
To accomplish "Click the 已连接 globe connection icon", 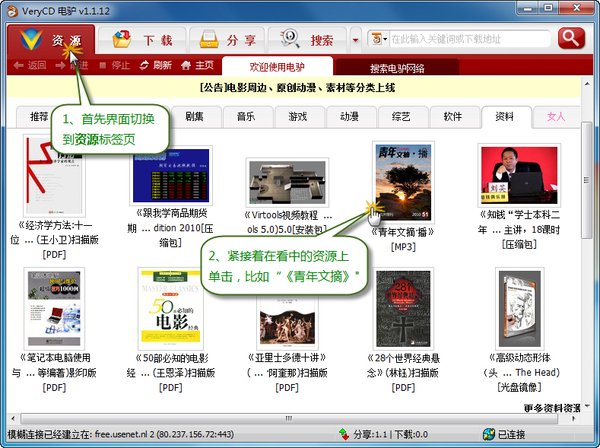I will pyautogui.click(x=489, y=434).
